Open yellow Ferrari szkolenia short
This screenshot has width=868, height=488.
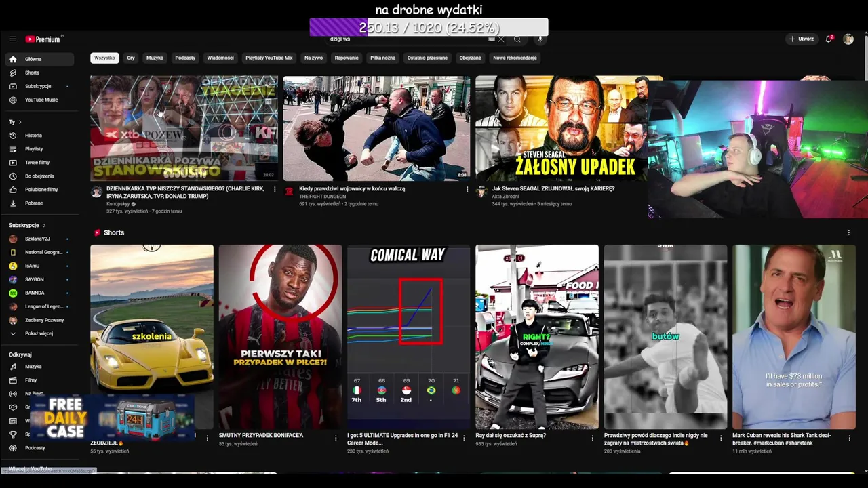pyautogui.click(x=152, y=337)
